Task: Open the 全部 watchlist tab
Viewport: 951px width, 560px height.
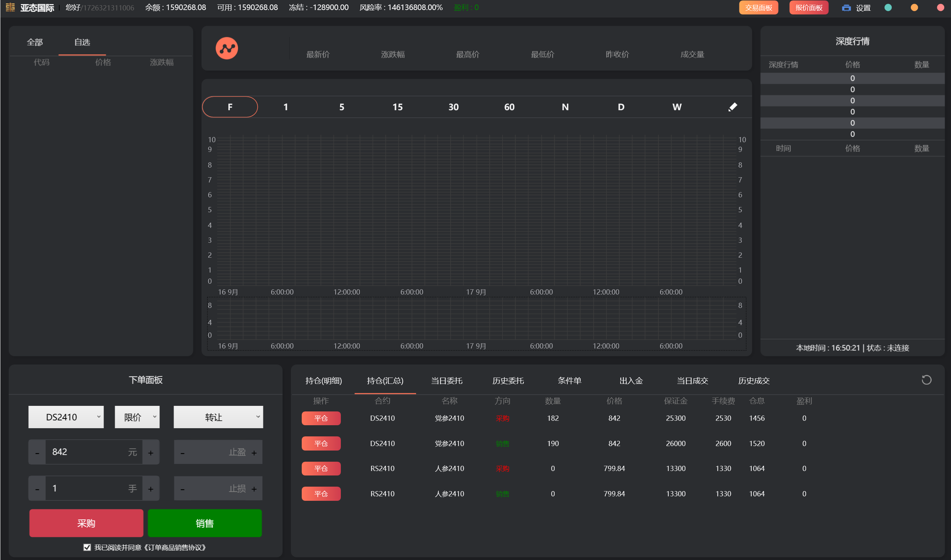Action: [x=35, y=42]
